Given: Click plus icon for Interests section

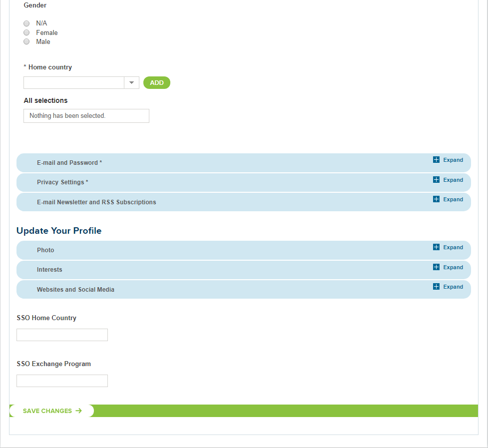Looking at the screenshot, I should [x=437, y=267].
